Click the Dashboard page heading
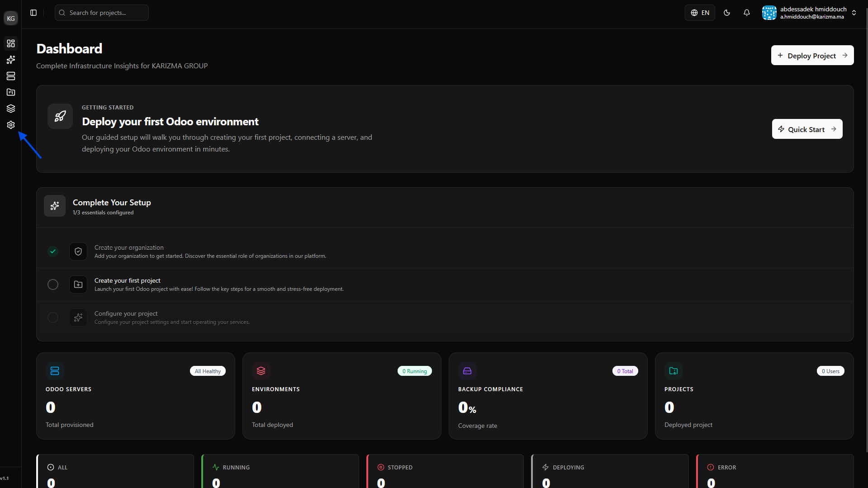 69,48
